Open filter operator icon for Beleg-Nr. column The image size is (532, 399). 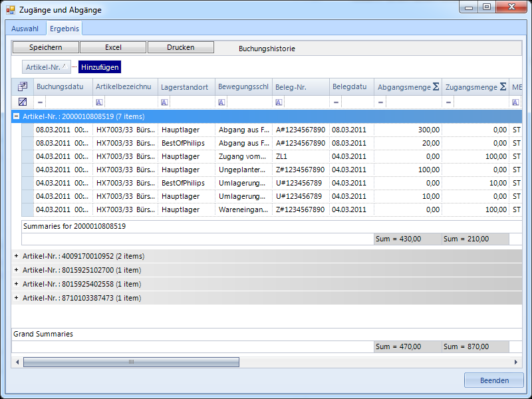pyautogui.click(x=279, y=102)
